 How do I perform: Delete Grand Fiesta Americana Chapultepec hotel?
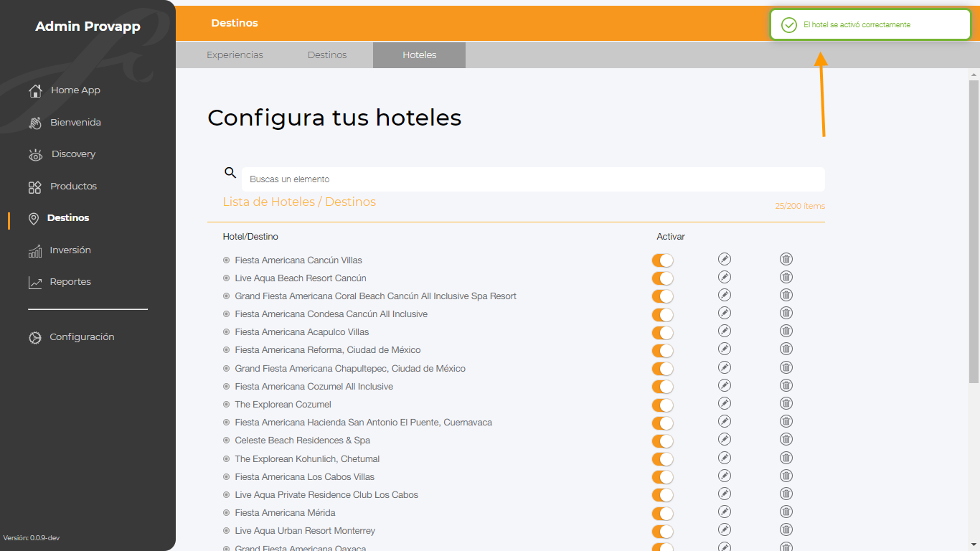[786, 367]
